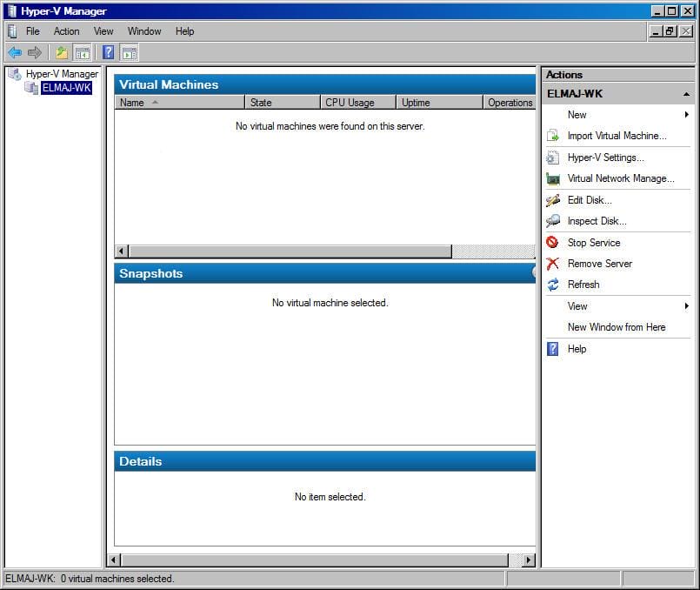Click the Back arrow toolbar icon
The width and height of the screenshot is (700, 590).
[15, 53]
